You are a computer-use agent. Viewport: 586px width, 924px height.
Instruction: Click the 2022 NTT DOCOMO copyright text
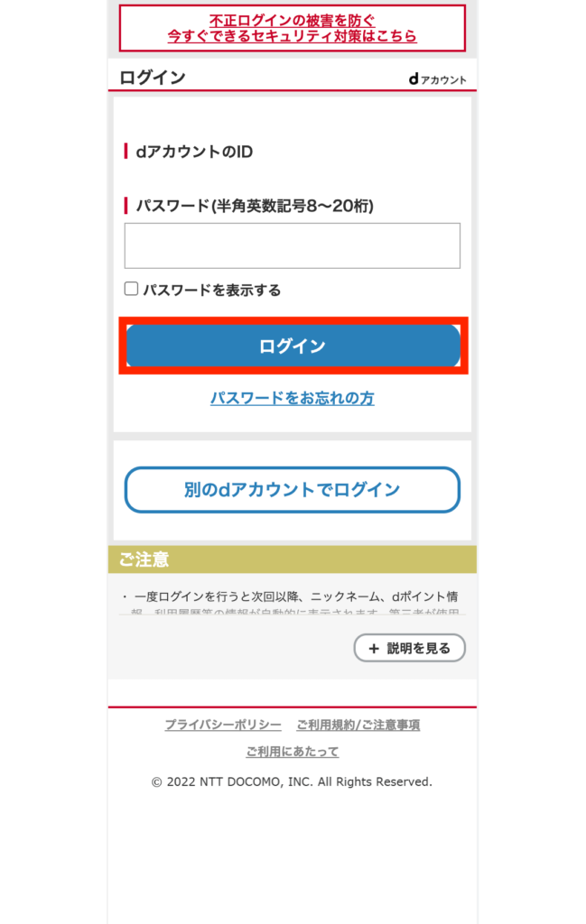(293, 782)
